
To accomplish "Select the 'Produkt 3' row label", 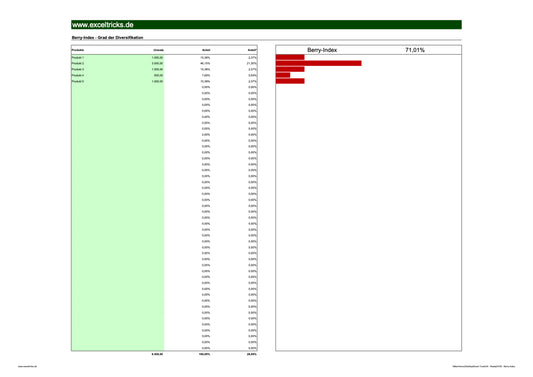I will pyautogui.click(x=78, y=69).
